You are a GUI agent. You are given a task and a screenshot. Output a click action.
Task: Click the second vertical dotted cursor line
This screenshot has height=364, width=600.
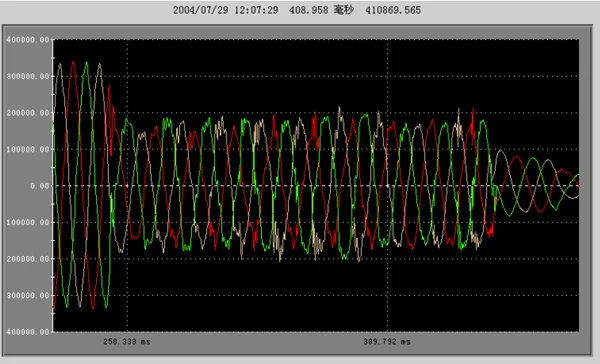coord(387,185)
